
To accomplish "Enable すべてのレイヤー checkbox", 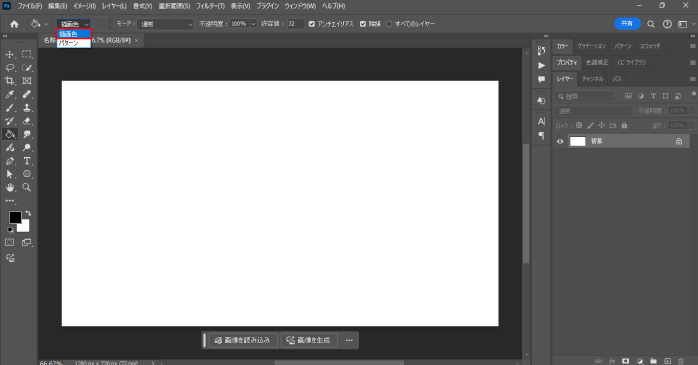I will pos(389,24).
